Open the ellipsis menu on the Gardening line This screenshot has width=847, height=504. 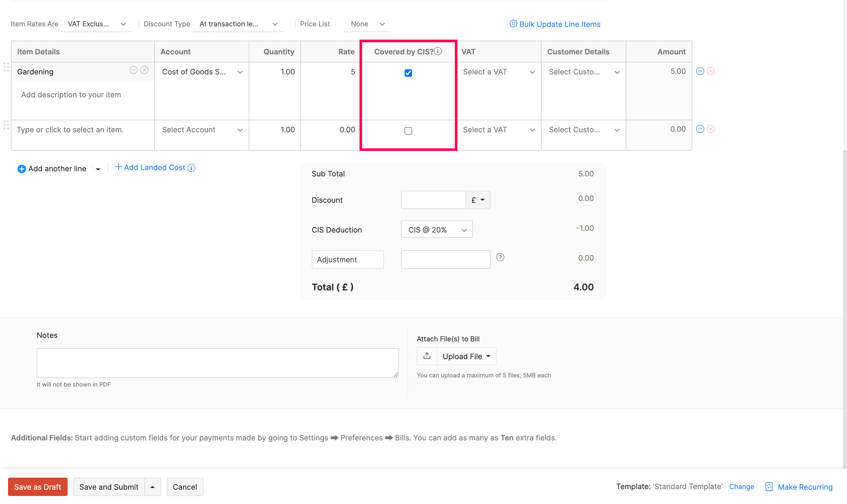point(134,70)
